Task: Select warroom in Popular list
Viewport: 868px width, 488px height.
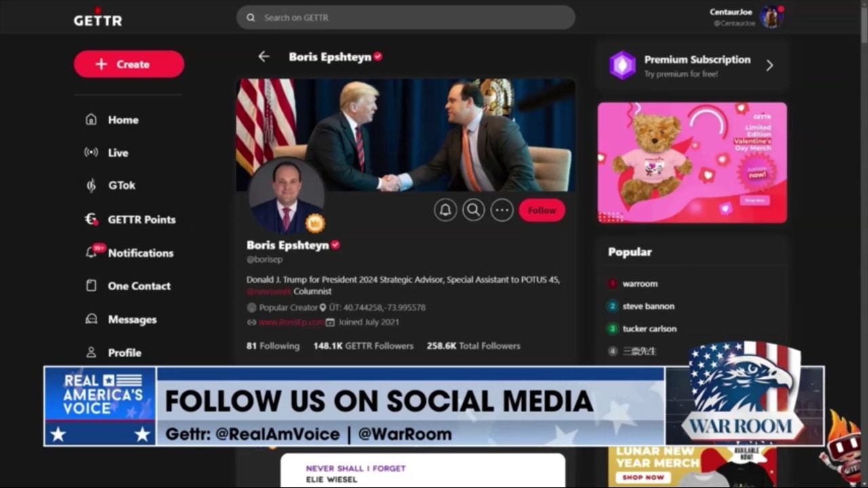Action: (x=639, y=284)
